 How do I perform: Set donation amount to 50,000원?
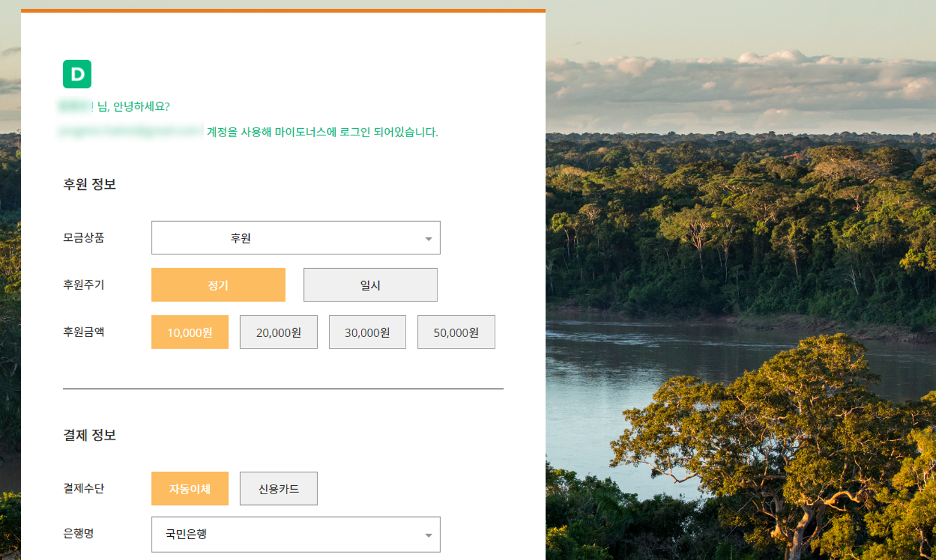456,332
